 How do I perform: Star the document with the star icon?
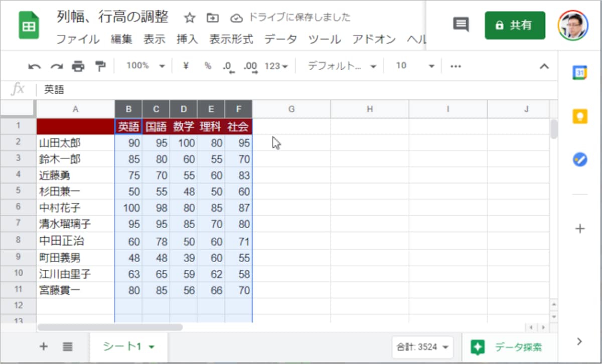pyautogui.click(x=190, y=18)
